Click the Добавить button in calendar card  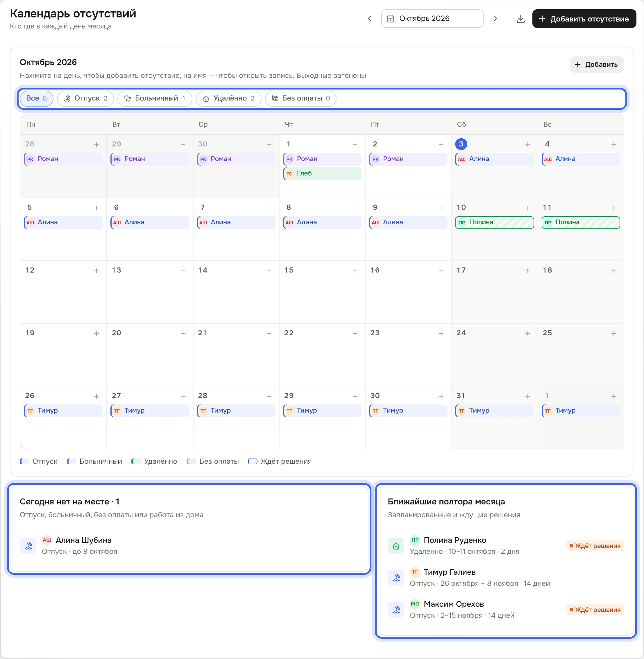pyautogui.click(x=596, y=65)
